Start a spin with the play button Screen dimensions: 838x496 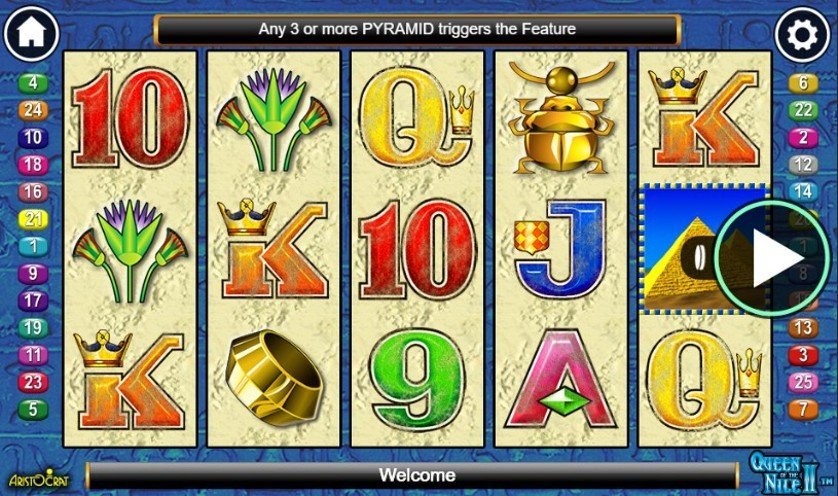click(x=772, y=258)
